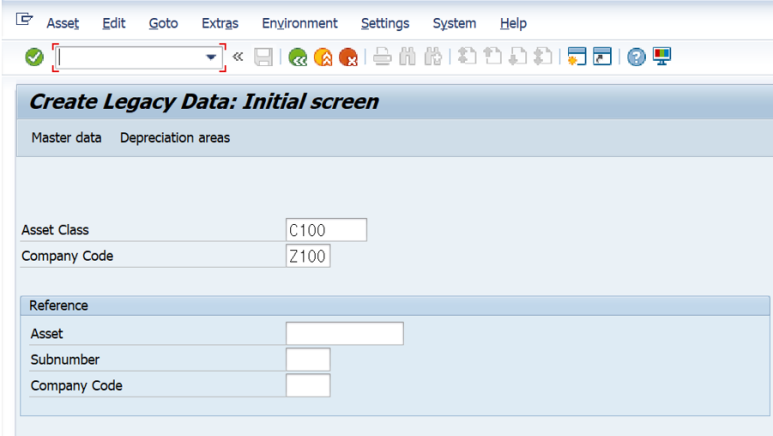Open Help with the question mark icon
Image resolution: width=773 pixels, height=436 pixels.
(636, 57)
